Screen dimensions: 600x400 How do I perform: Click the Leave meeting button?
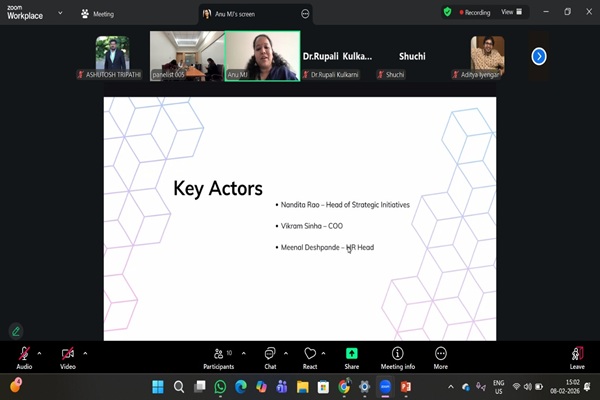[577, 357]
